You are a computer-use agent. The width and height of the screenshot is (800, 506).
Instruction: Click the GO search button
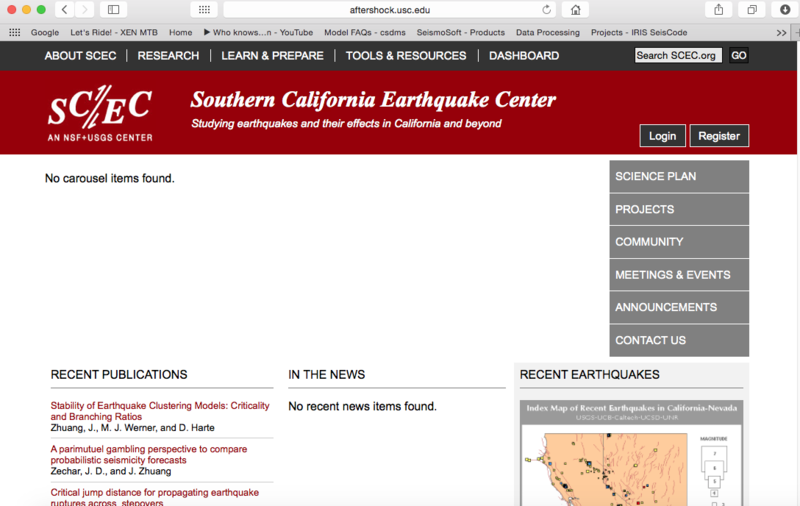coord(738,55)
